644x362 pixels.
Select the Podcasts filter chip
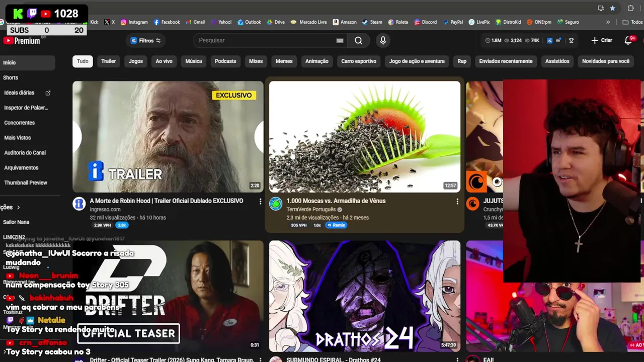pos(225,61)
